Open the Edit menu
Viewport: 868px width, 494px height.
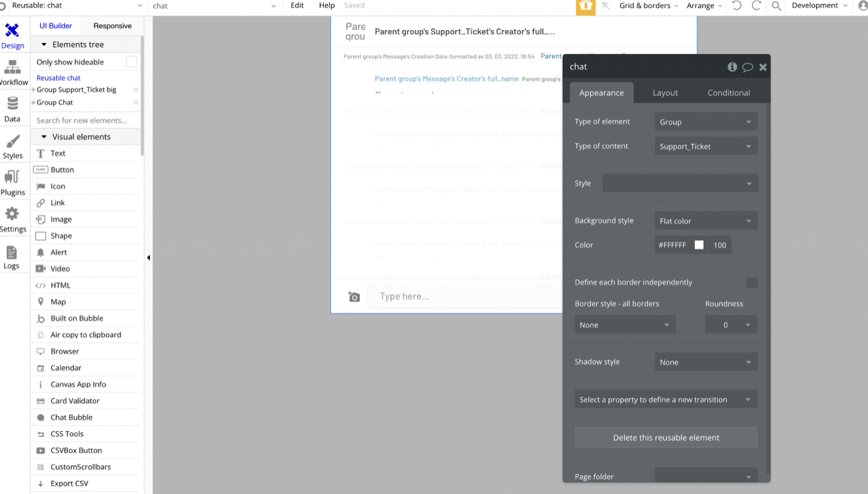point(297,5)
